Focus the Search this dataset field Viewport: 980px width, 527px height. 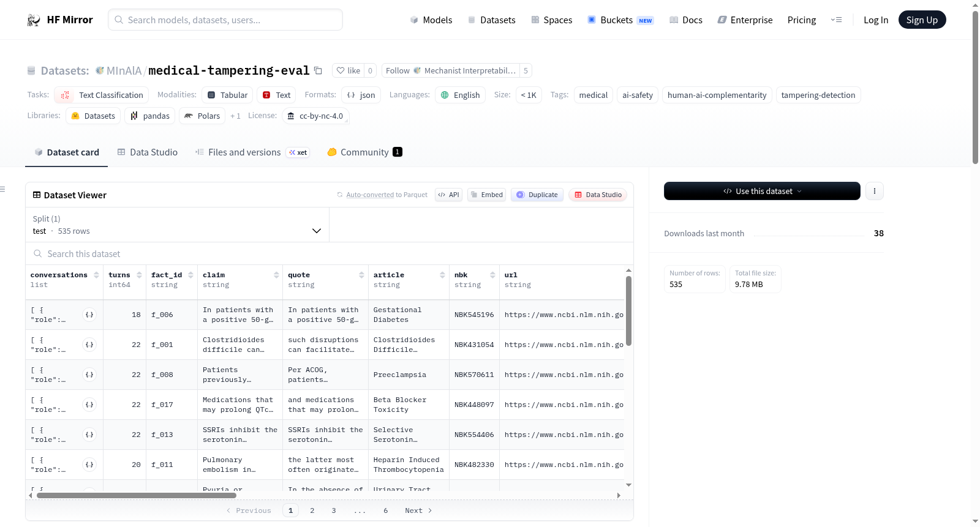[x=330, y=253]
